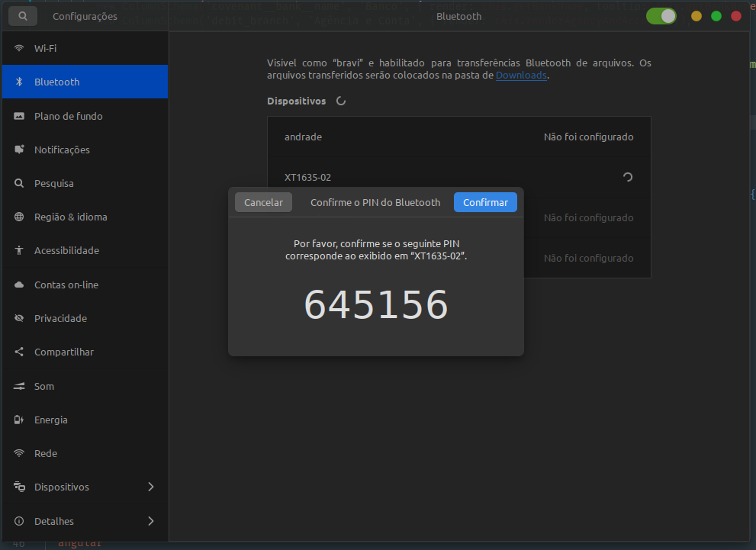This screenshot has width=756, height=550.
Task: Click the connecting spinner on the XT1635-02 row
Action: coord(628,178)
